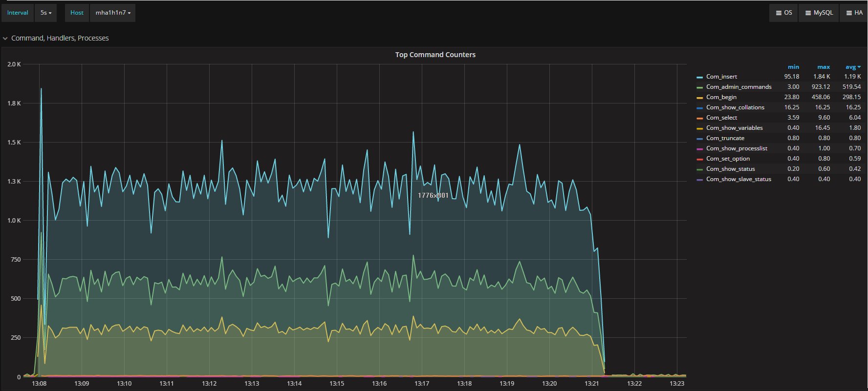The height and width of the screenshot is (391, 868).
Task: Sort legend by max column
Action: [824, 67]
